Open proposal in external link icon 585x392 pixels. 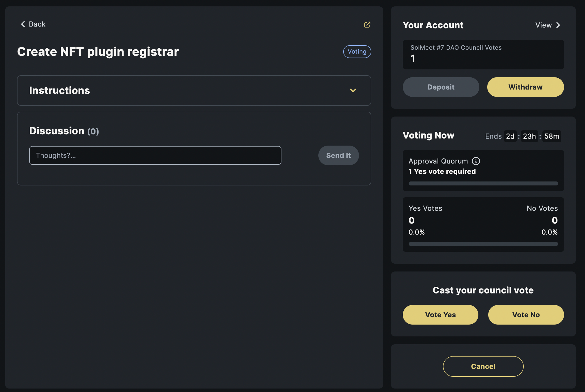[x=367, y=25]
